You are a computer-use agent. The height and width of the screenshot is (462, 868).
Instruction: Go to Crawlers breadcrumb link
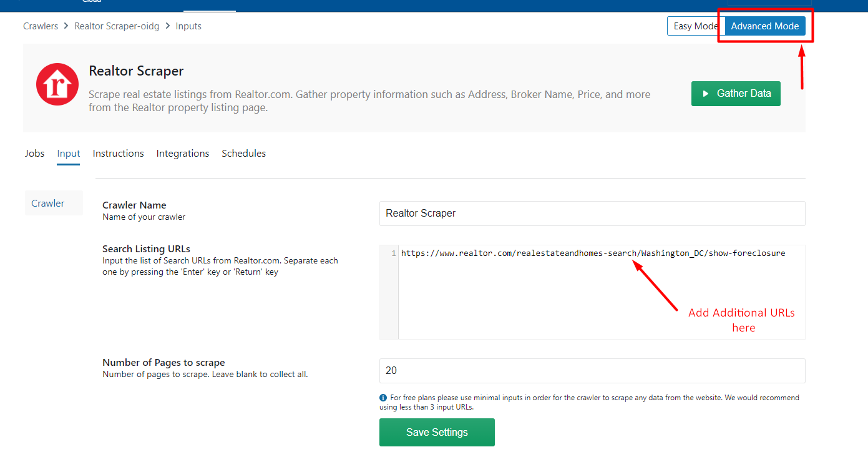(41, 26)
